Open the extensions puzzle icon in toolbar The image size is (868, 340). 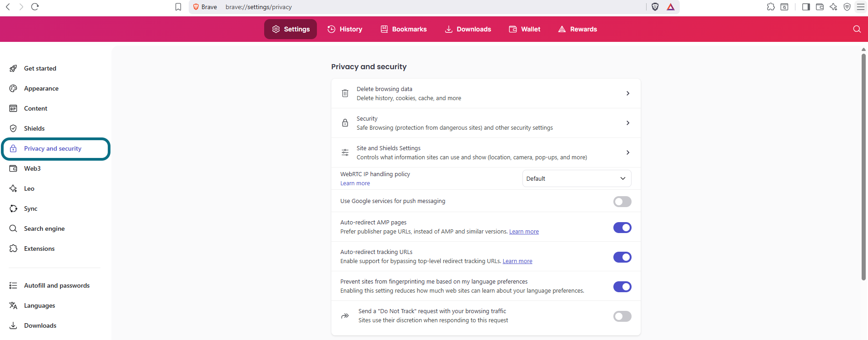771,7
